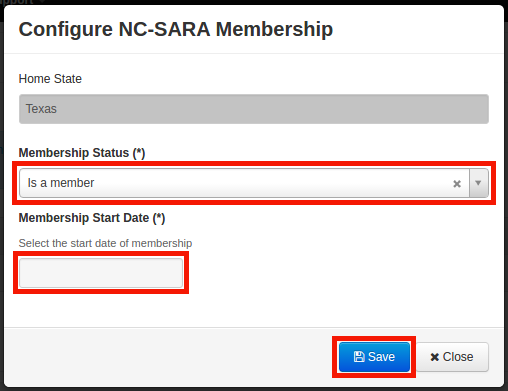508x391 pixels.
Task: Open the dimmed Support menu behind modal
Action: [17, 2]
